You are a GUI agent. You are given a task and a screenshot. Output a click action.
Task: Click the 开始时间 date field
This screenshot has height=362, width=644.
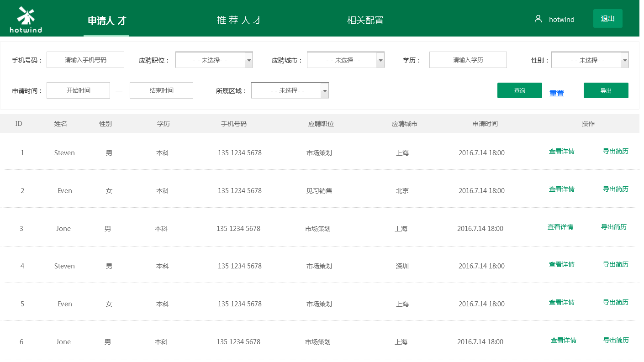pos(78,90)
